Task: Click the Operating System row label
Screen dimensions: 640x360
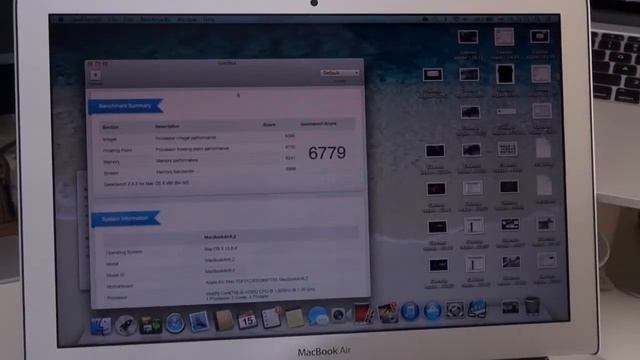Action: [124, 252]
